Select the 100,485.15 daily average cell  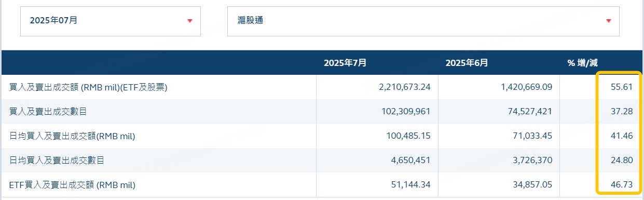(409, 136)
